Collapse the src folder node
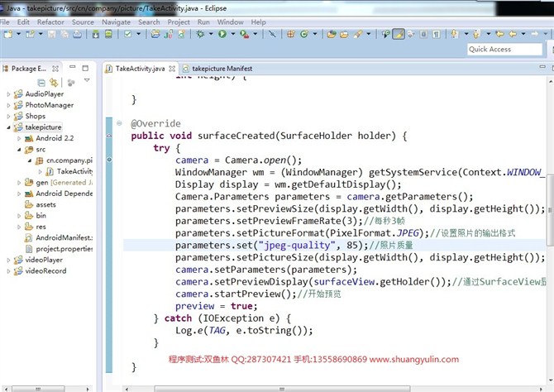This screenshot has width=554, height=392. pos(19,150)
